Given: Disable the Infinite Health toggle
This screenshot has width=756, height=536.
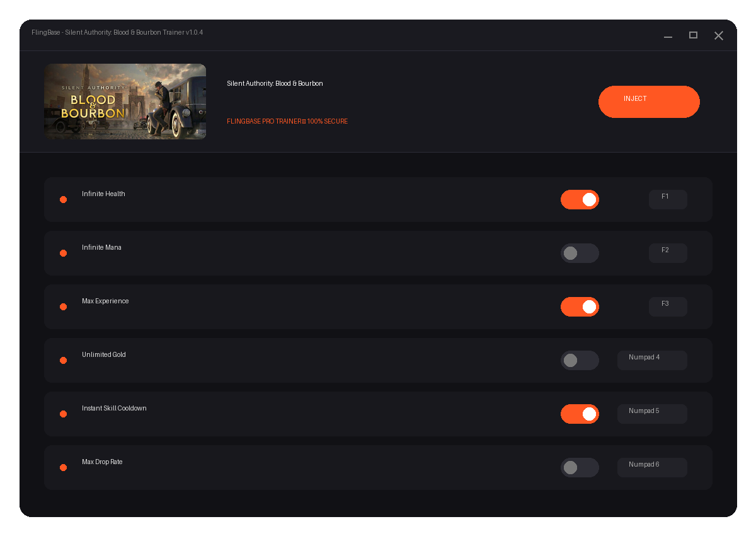Looking at the screenshot, I should coord(580,199).
